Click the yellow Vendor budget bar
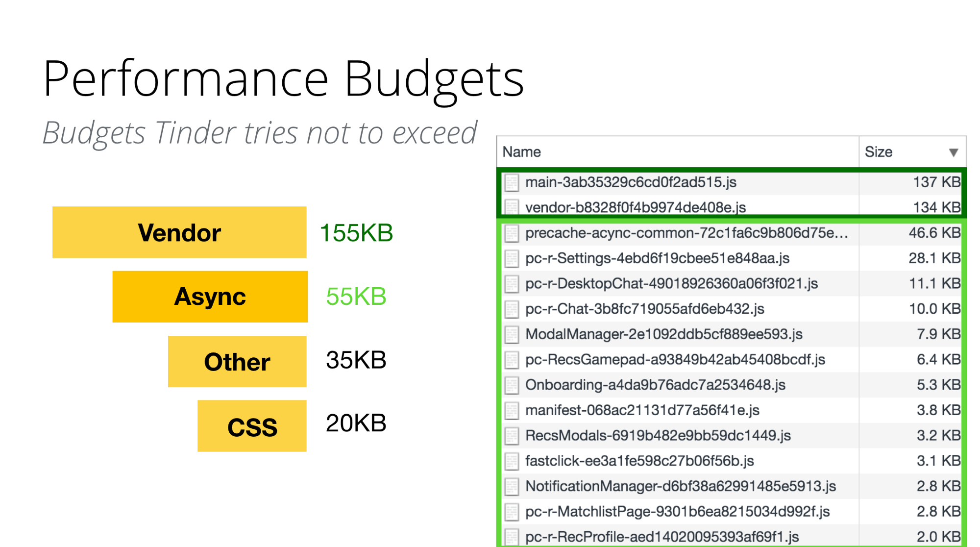The height and width of the screenshot is (547, 980). (x=179, y=232)
